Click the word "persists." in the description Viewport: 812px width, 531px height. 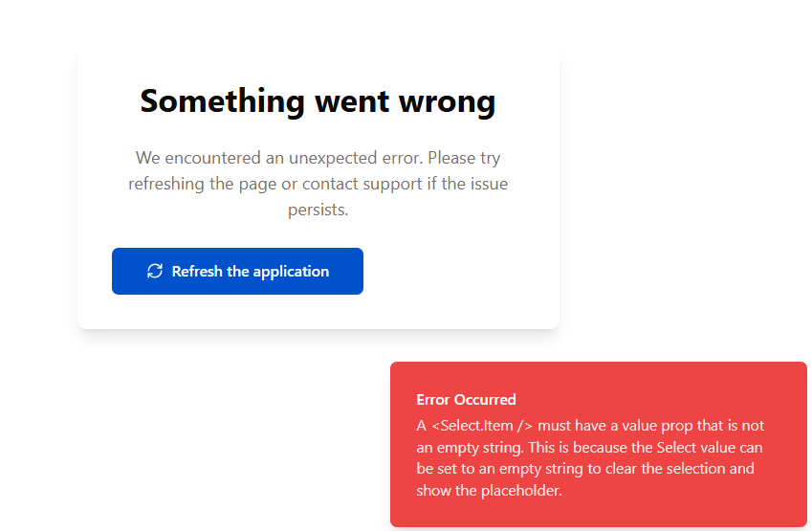pos(318,210)
